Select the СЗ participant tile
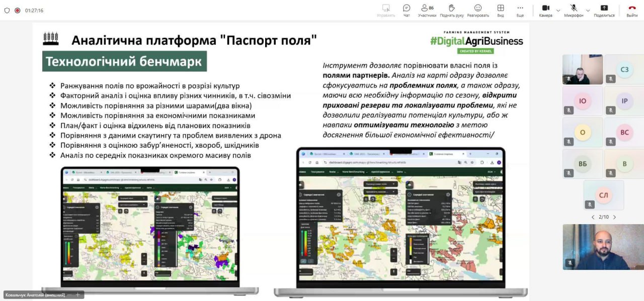Screen dimensions: 644x301 [x=624, y=69]
